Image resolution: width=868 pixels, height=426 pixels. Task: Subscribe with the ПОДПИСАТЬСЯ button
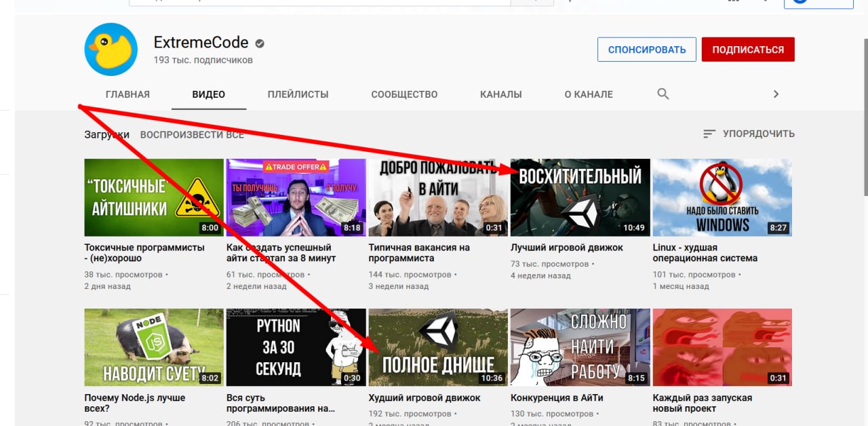748,50
